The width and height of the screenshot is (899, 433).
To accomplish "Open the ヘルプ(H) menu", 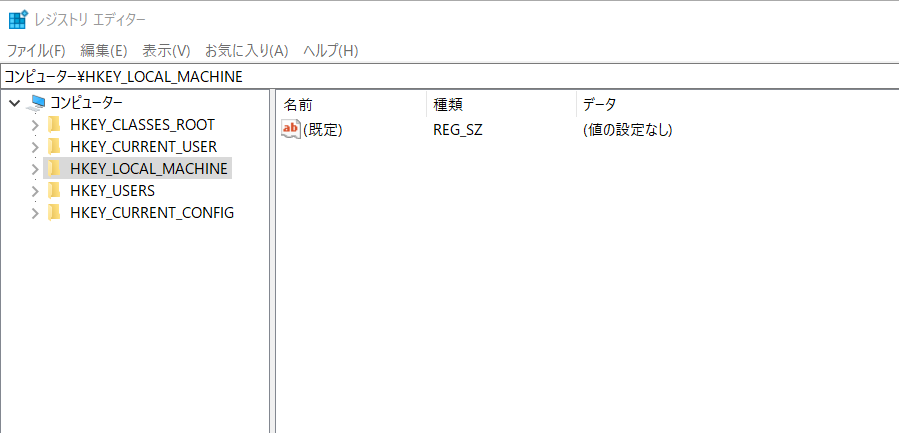I will (x=331, y=50).
